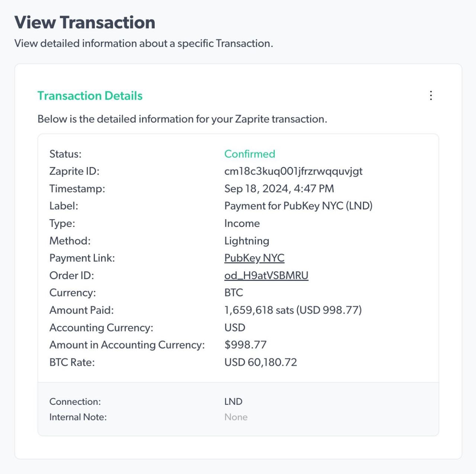
Task: Select the Zaprite ID cm18c3kuq001jfrzrwqquvjgt
Action: click(x=293, y=171)
